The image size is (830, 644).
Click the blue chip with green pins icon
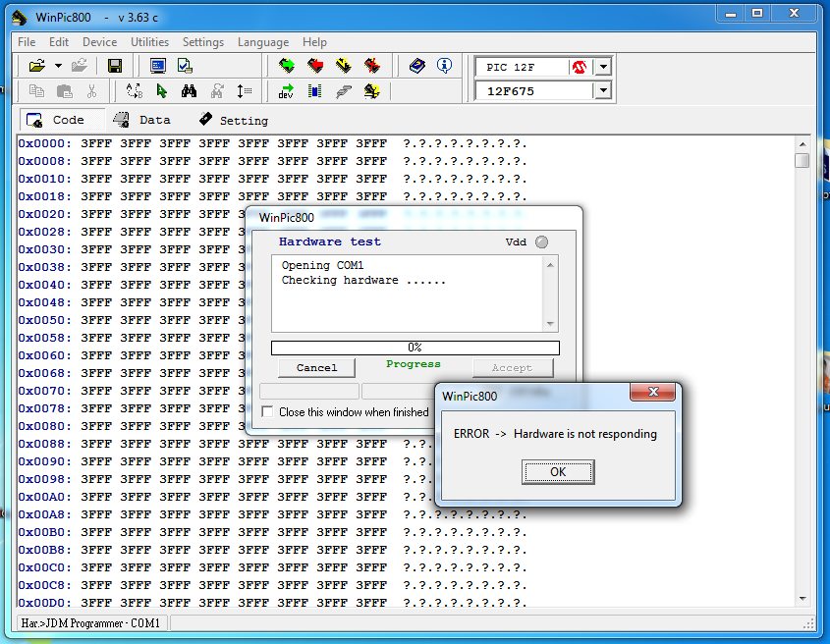315,91
